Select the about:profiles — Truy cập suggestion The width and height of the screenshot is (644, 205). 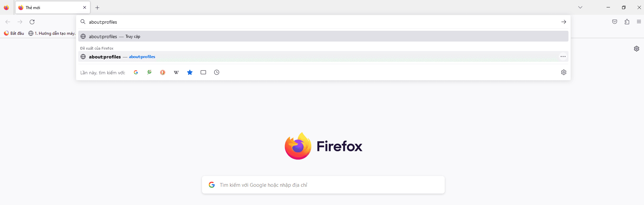tap(323, 36)
